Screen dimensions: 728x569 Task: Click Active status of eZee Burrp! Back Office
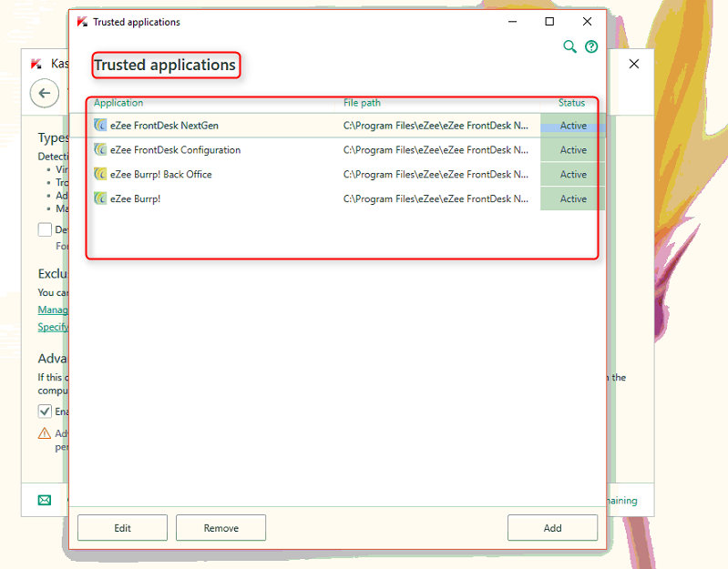(573, 175)
